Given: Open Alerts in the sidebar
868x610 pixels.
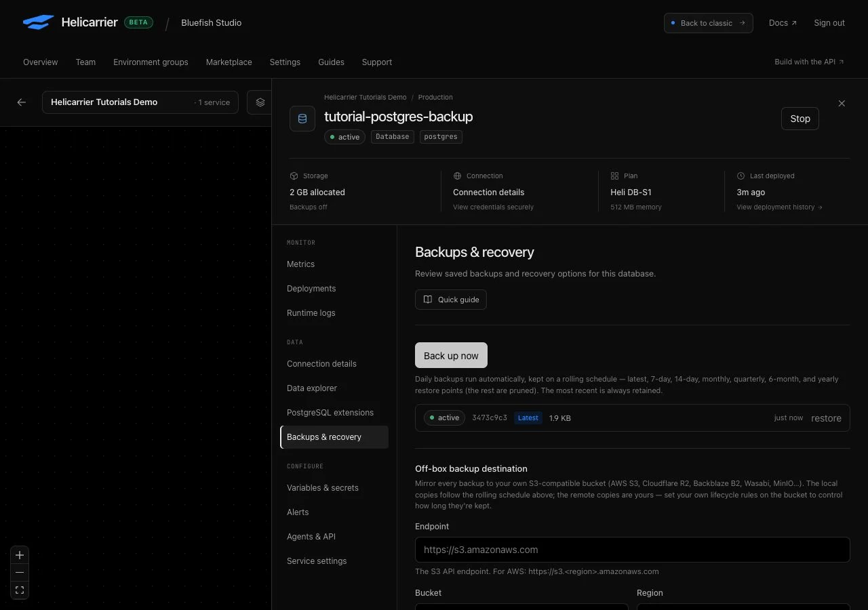Looking at the screenshot, I should [x=334, y=512].
